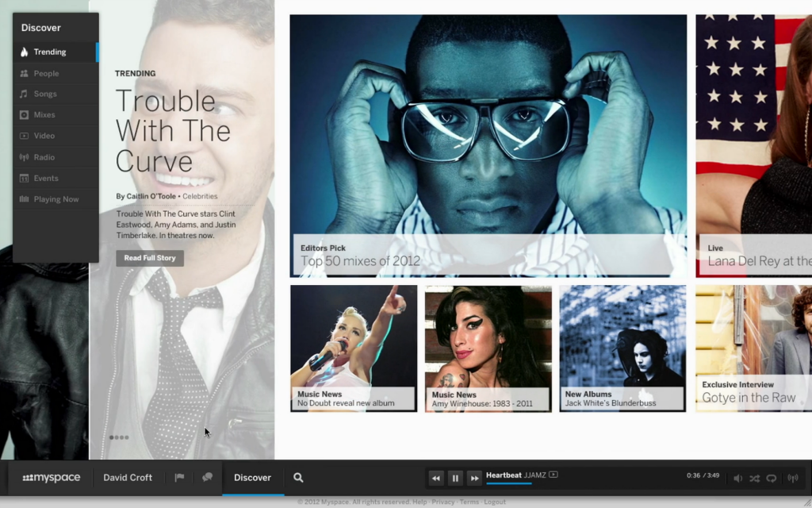Click the Terms footer link
Viewport: 812px width, 508px height.
(469, 502)
